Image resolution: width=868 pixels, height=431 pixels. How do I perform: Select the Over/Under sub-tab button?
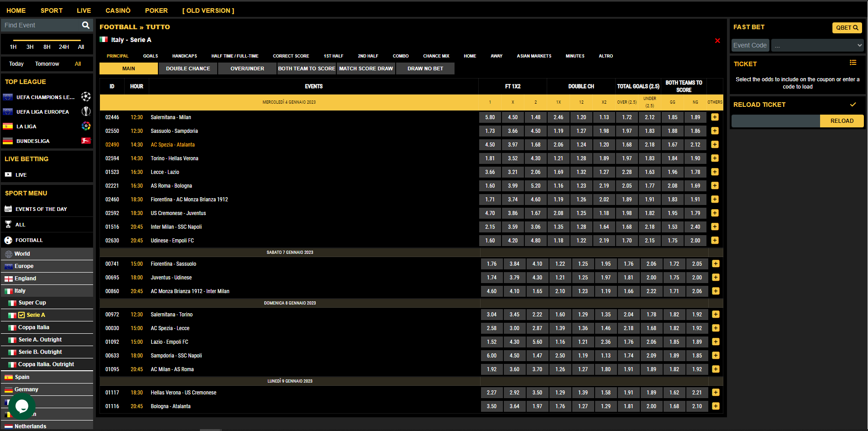pyautogui.click(x=247, y=68)
